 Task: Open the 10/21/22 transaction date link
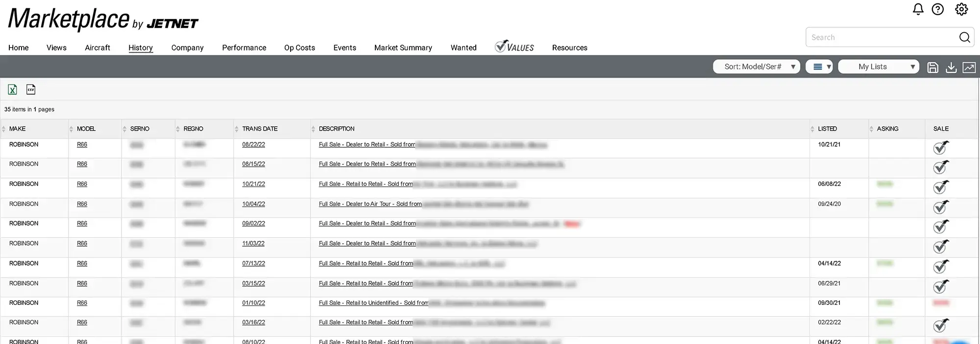click(253, 184)
